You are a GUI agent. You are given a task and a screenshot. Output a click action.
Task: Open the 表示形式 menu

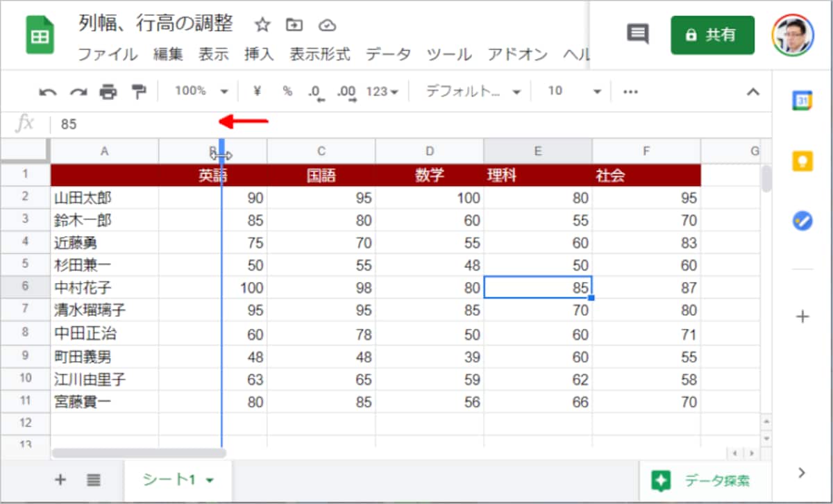(x=319, y=54)
